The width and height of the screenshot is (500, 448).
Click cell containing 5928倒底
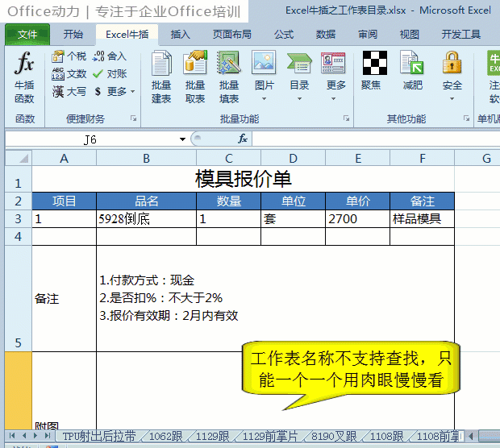pyautogui.click(x=146, y=218)
